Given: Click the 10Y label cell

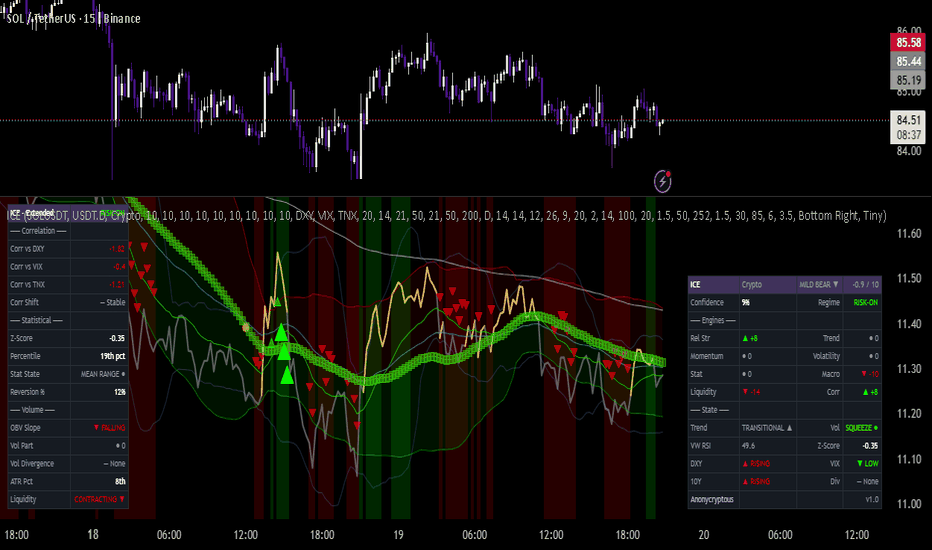Looking at the screenshot, I should tap(713, 481).
